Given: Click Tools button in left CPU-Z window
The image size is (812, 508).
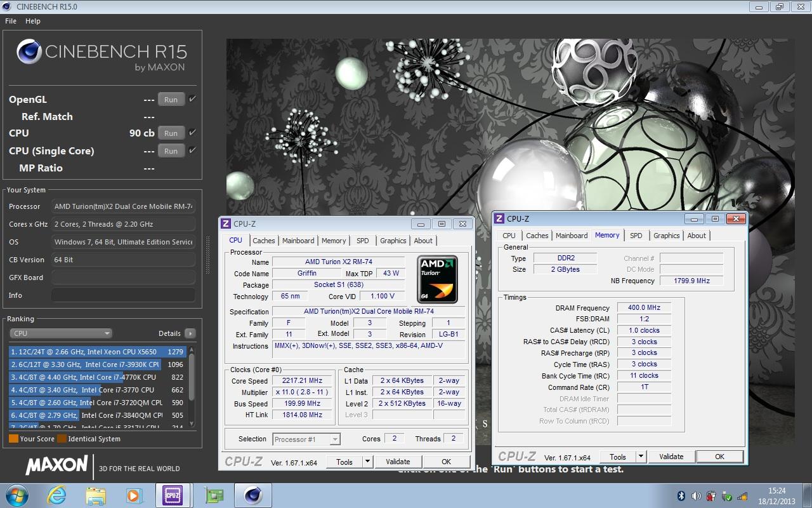Looking at the screenshot, I should point(344,462).
